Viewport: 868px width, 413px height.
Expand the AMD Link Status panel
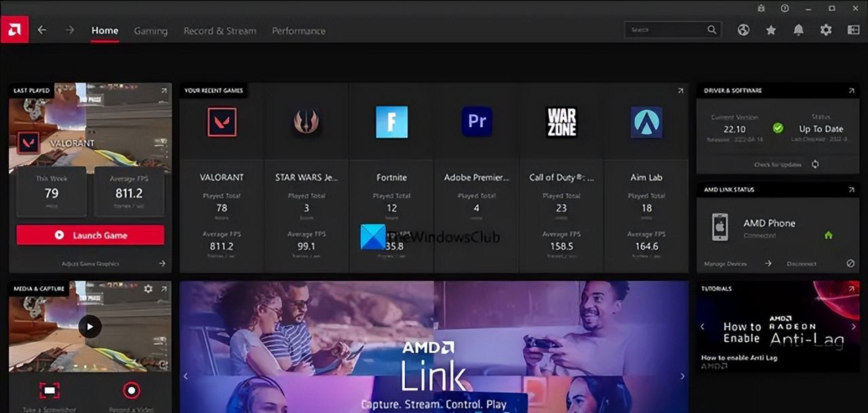click(x=852, y=190)
